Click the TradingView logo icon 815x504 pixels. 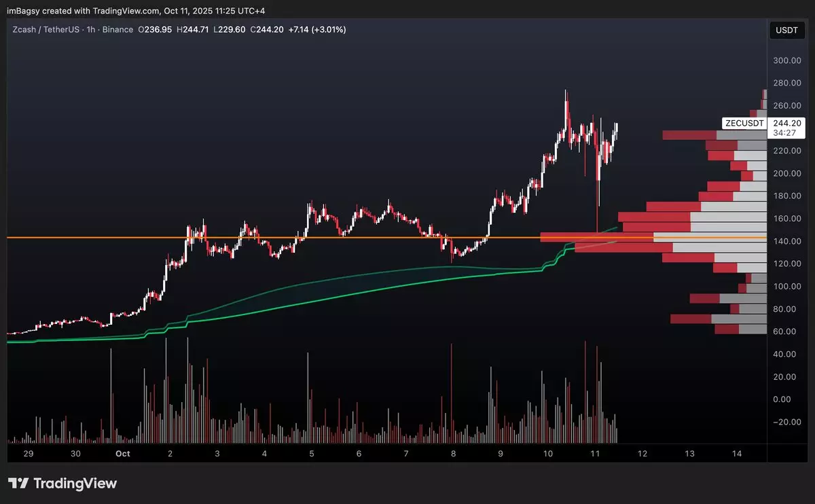(22, 484)
